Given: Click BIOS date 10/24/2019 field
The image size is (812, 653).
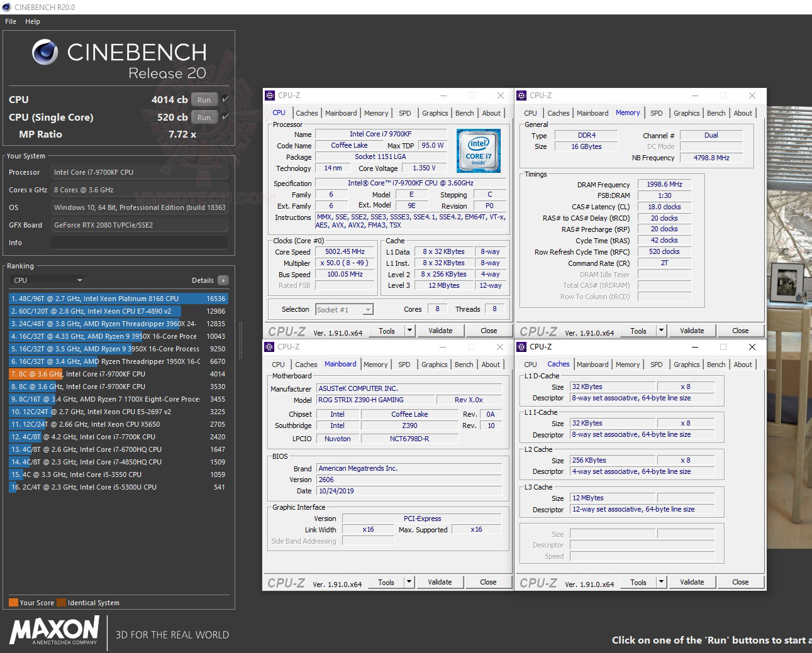Looking at the screenshot, I should [409, 491].
